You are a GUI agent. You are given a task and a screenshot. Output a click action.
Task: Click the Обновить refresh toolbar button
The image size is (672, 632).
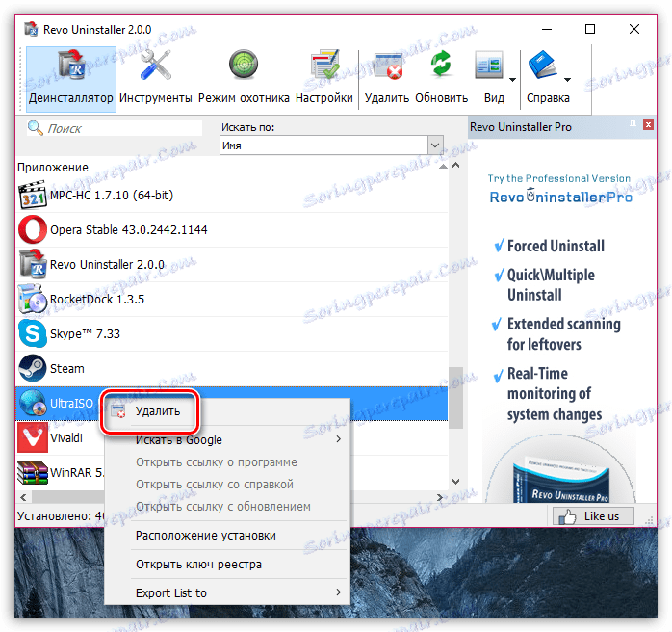tap(441, 79)
